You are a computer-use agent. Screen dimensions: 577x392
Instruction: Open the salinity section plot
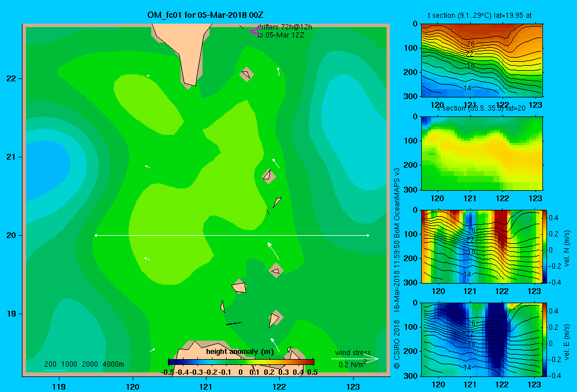point(482,153)
